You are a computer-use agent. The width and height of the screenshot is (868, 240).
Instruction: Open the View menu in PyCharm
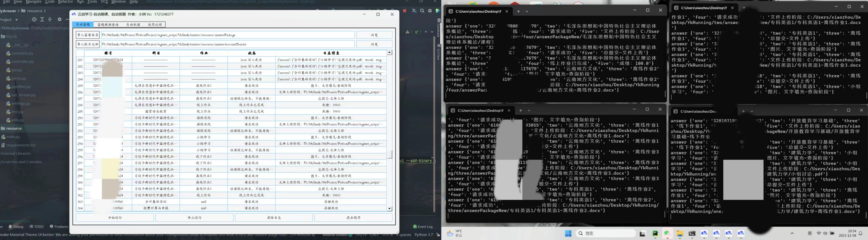pos(18,2)
